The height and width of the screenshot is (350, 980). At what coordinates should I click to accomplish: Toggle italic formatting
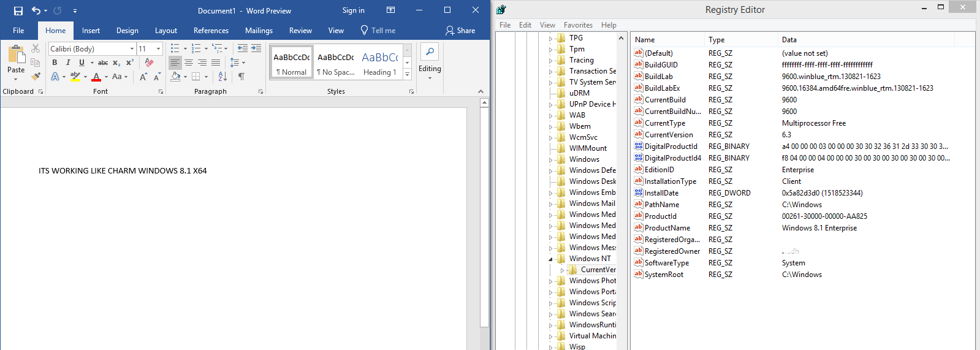(x=68, y=63)
